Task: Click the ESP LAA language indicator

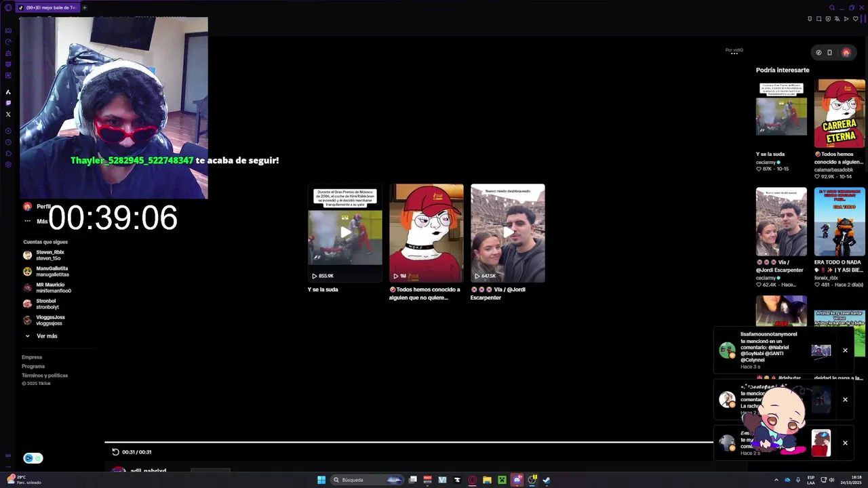Action: (811, 480)
